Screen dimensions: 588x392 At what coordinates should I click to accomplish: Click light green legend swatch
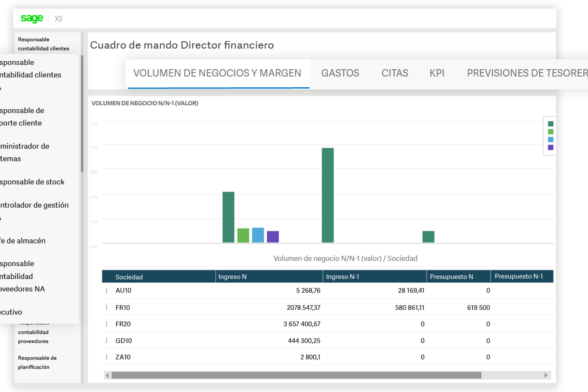pos(551,132)
